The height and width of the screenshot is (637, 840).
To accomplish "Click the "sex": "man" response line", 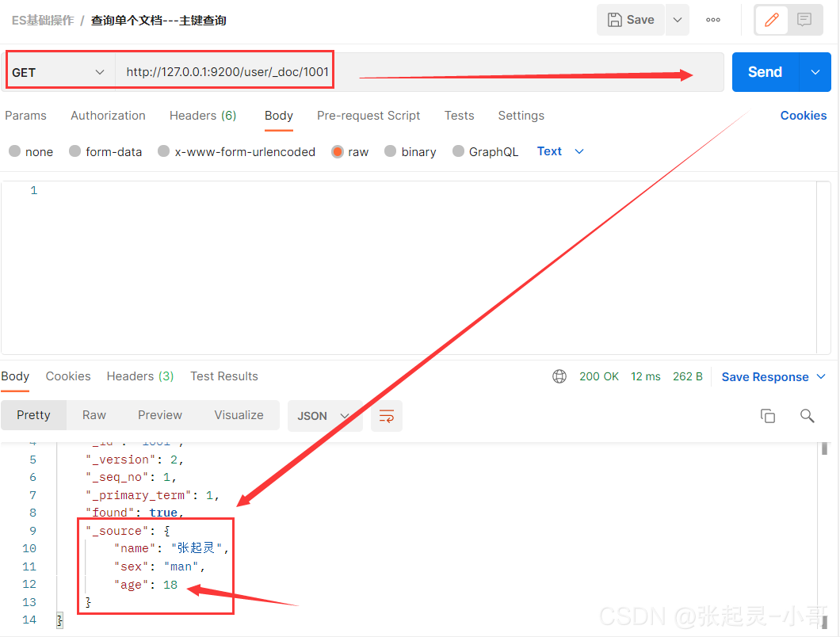I will (159, 566).
